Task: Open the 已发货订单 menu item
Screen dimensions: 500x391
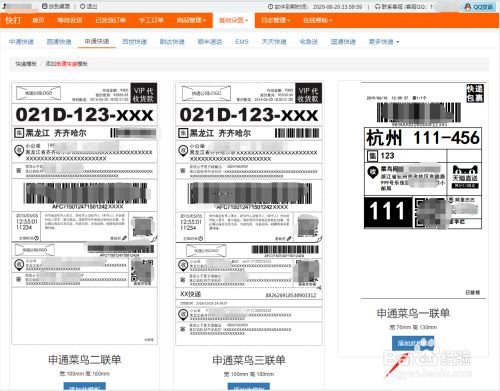Action: click(x=111, y=20)
